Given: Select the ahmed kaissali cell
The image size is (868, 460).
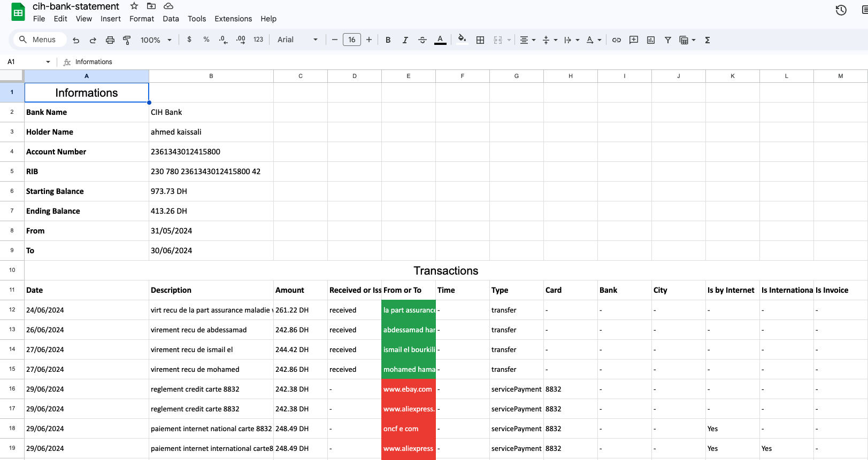Looking at the screenshot, I should click(211, 132).
